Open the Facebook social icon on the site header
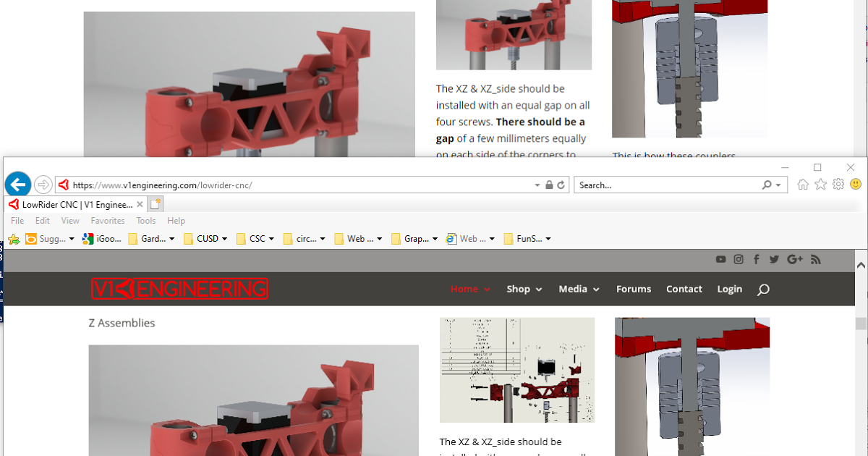The height and width of the screenshot is (456, 868). (757, 259)
